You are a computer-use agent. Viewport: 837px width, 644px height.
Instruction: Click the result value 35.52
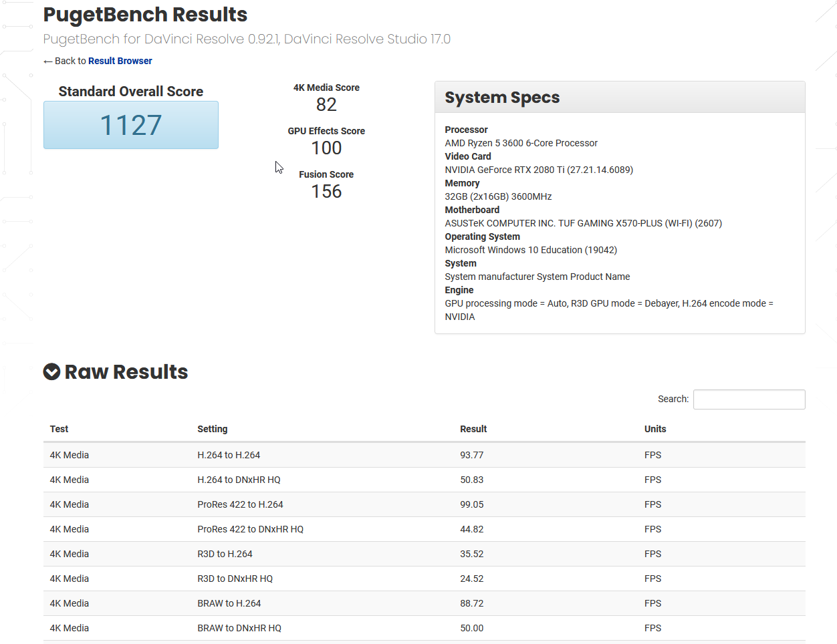[471, 554]
